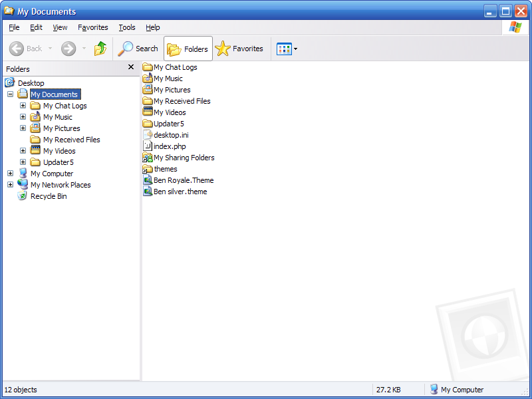
Task: Select the My Videos folder icon in file list
Action: tap(148, 112)
